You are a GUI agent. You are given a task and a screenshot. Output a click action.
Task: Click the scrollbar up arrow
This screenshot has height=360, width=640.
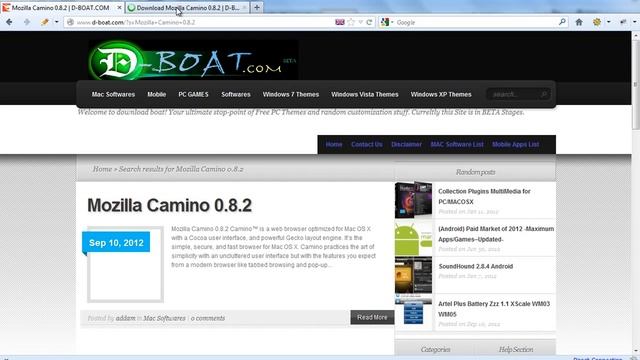coord(636,36)
